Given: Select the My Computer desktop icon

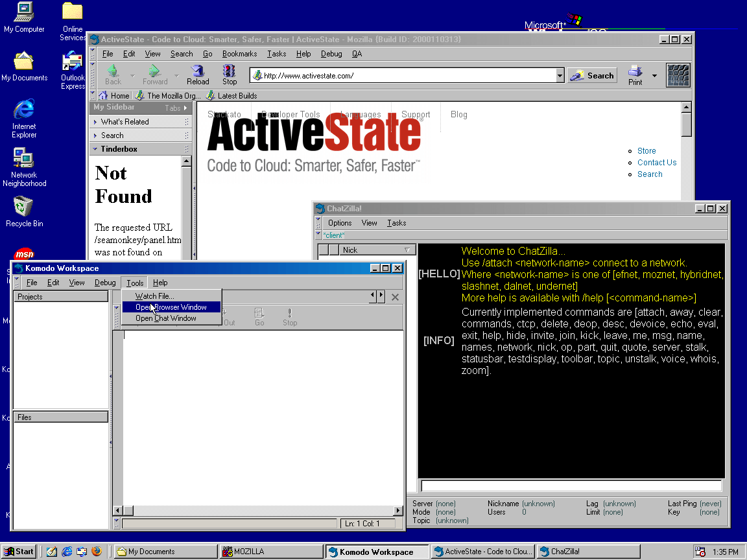Looking at the screenshot, I should [x=24, y=17].
